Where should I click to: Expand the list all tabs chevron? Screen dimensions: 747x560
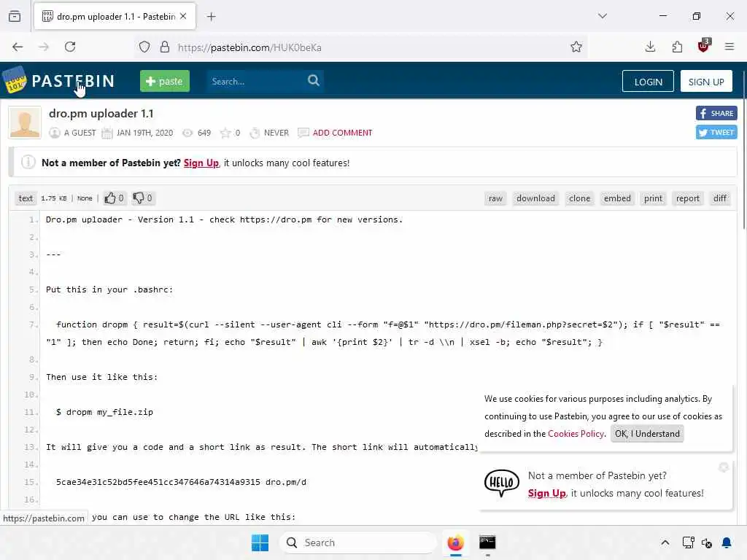[603, 16]
